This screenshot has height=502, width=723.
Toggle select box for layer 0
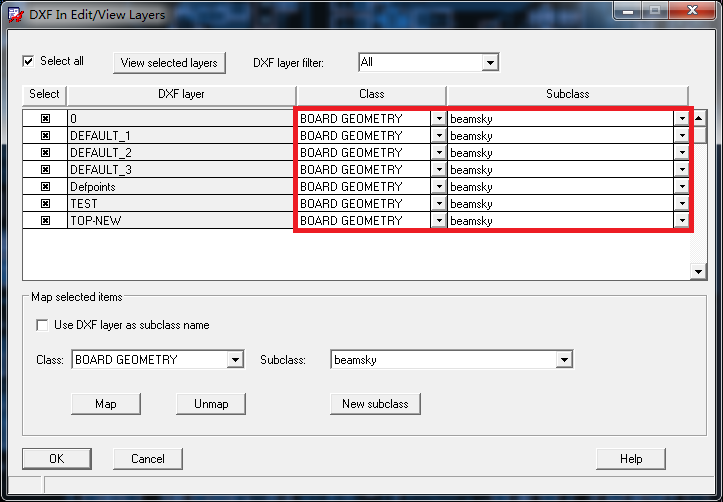coord(45,118)
